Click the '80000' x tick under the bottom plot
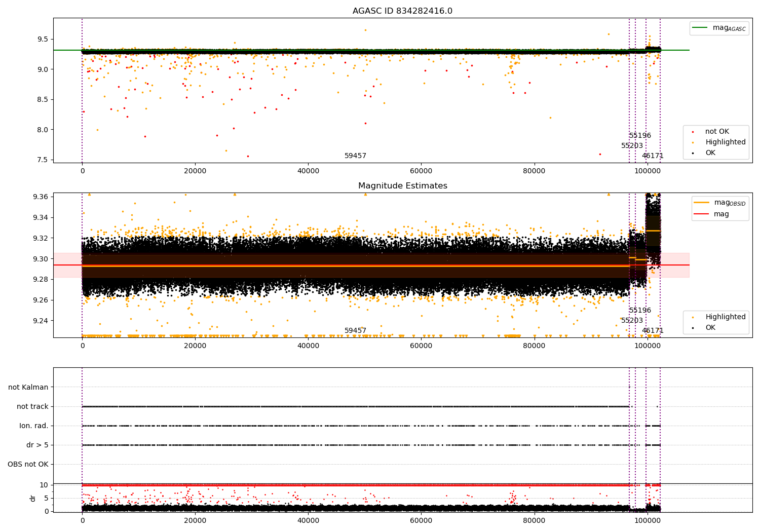The width and height of the screenshot is (760, 532). [x=534, y=520]
